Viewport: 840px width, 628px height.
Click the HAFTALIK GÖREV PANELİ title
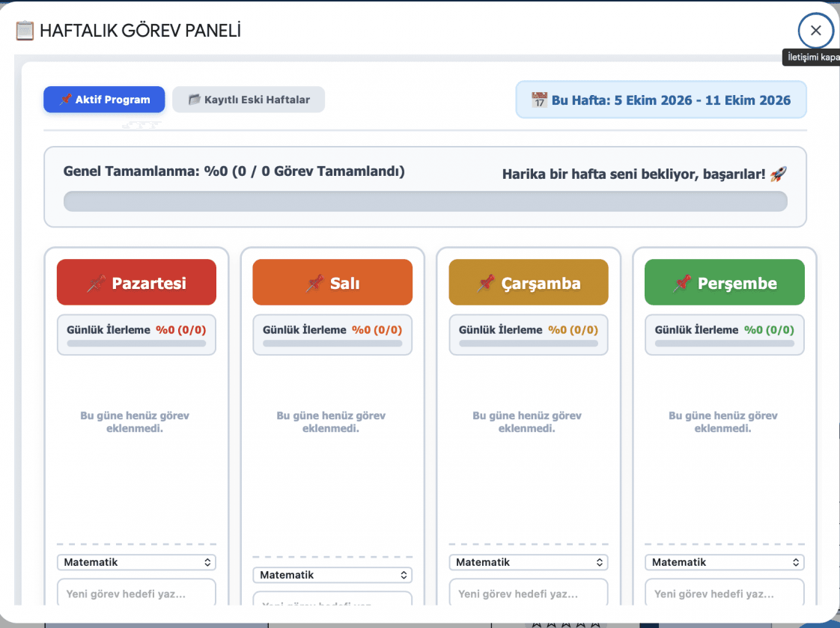pos(140,31)
